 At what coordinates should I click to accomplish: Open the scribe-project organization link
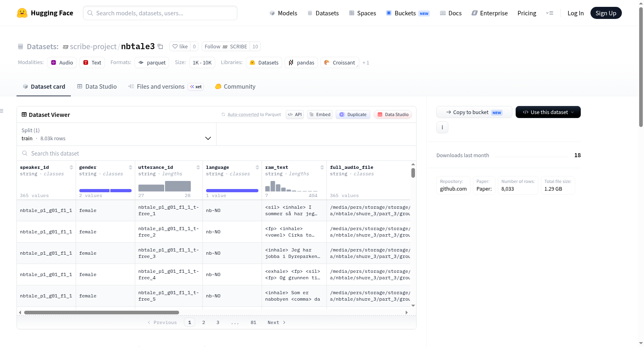tap(93, 46)
